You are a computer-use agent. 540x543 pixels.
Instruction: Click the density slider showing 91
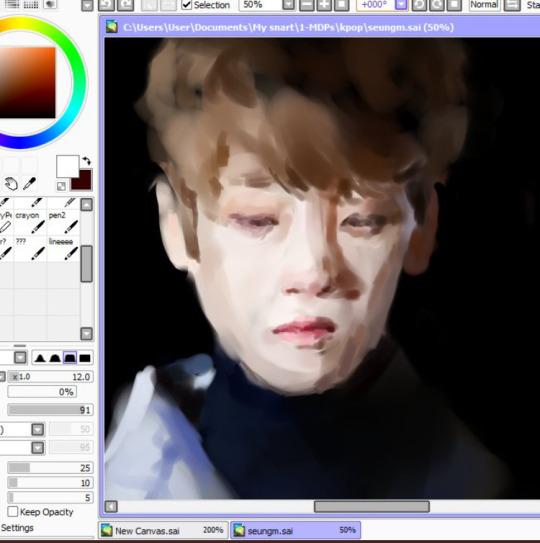[51, 410]
